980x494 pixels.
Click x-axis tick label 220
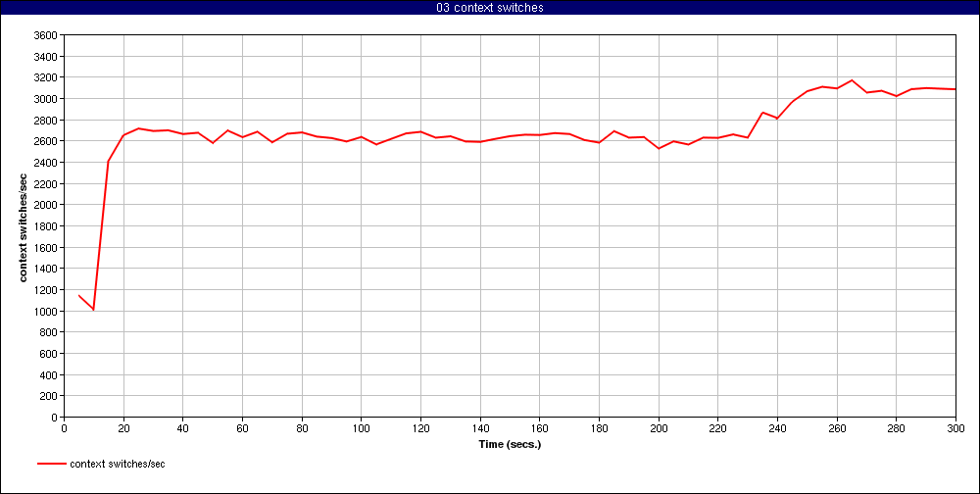pyautogui.click(x=717, y=429)
